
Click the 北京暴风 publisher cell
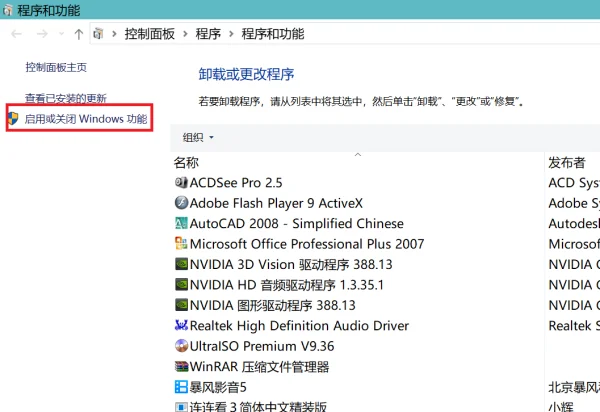[574, 387]
